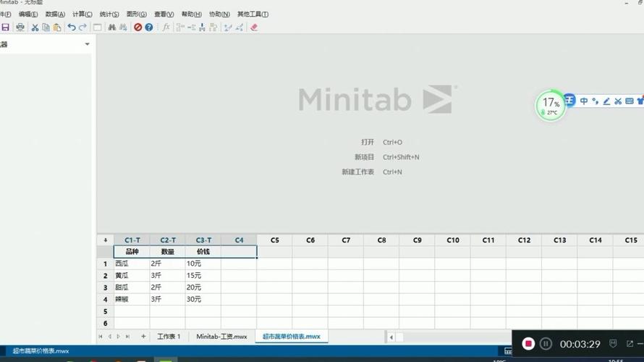The height and width of the screenshot is (362, 644).
Task: Open the 计算(C) menu
Action: tap(82, 14)
